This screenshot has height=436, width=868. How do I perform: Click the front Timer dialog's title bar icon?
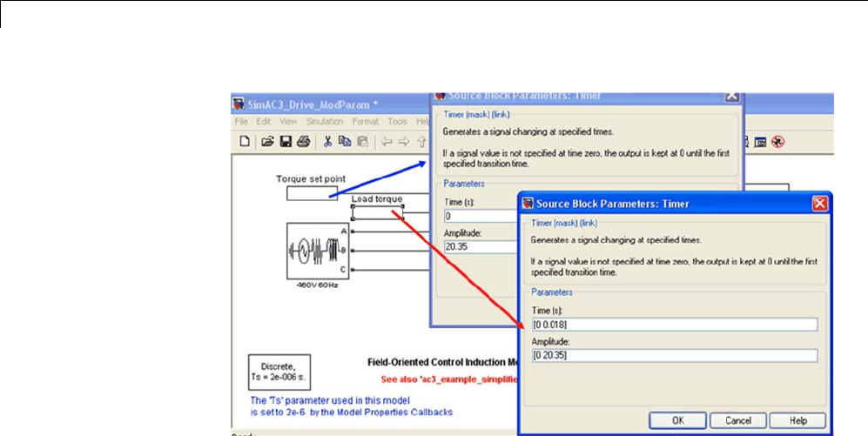click(528, 204)
